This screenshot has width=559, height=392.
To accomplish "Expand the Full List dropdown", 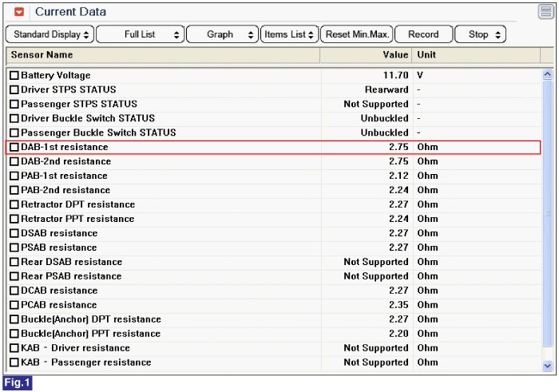I will pyautogui.click(x=140, y=34).
